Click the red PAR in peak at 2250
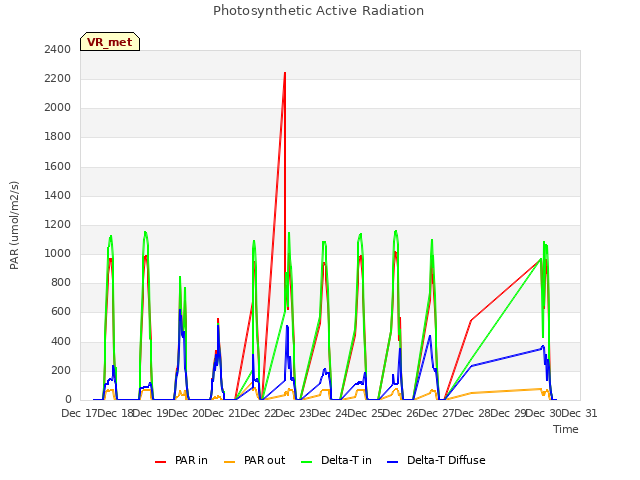The width and height of the screenshot is (640, 480). tap(285, 73)
